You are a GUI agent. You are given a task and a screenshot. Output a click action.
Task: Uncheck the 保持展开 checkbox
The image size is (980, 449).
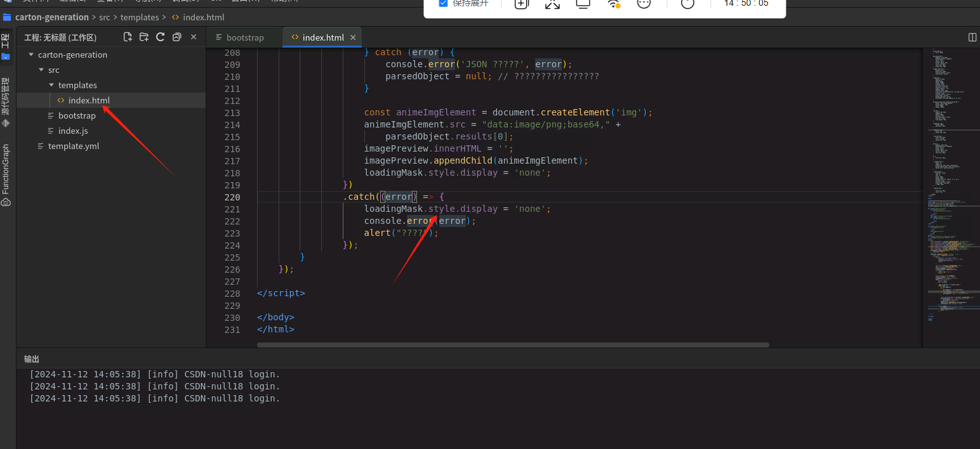click(444, 4)
